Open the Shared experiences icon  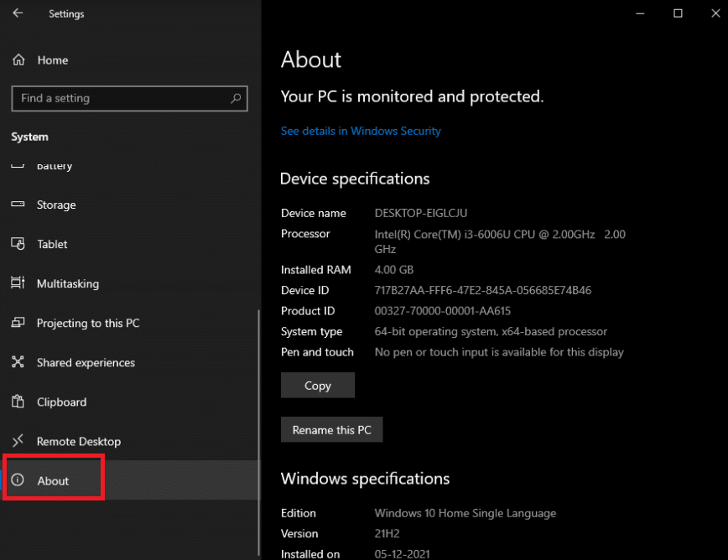18,362
